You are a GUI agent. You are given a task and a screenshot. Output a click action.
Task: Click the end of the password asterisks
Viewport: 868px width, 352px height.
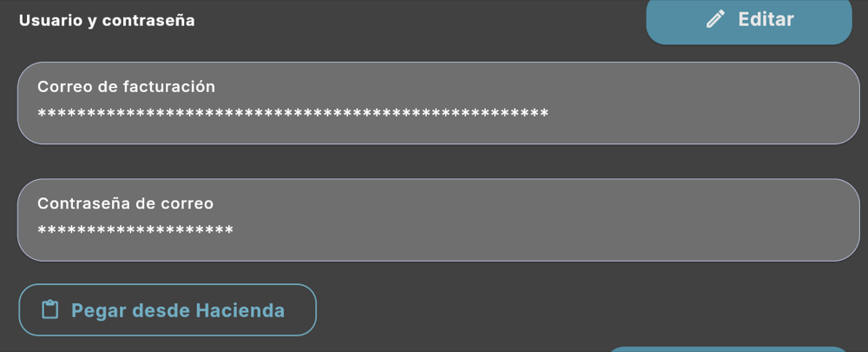pos(228,231)
